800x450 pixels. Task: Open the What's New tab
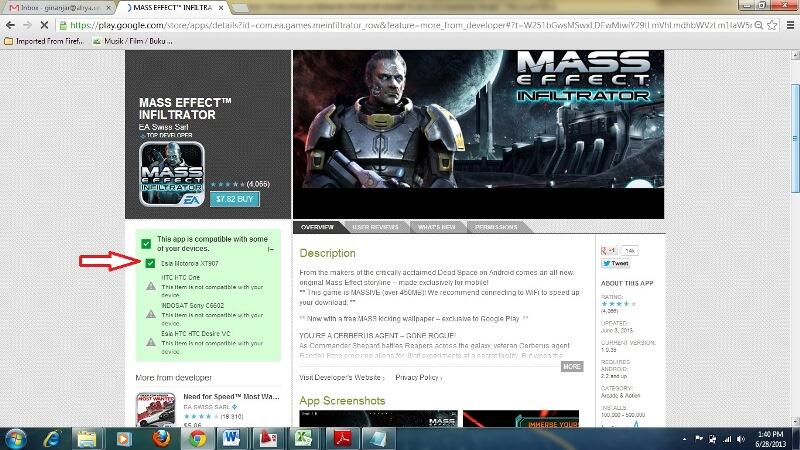[437, 227]
